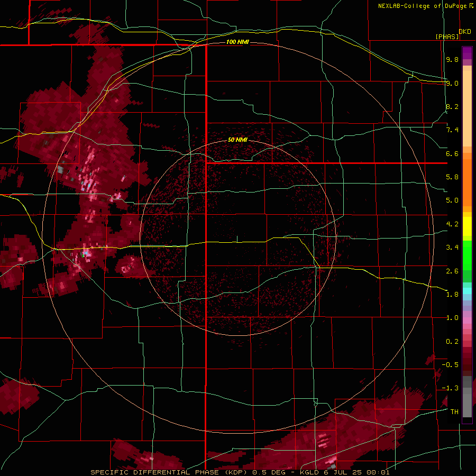476x476 pixels.
Task: Click the 7.4 legend value
Action: 452,130
